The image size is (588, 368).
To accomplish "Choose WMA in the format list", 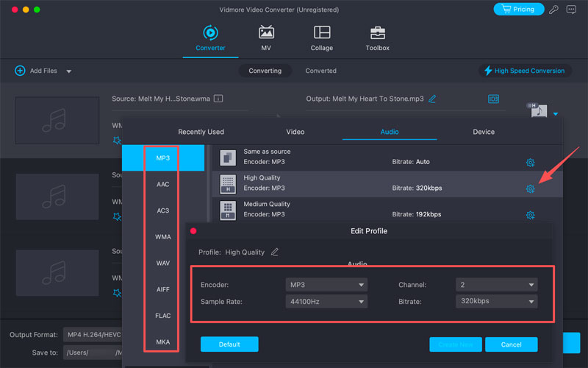I will point(162,237).
